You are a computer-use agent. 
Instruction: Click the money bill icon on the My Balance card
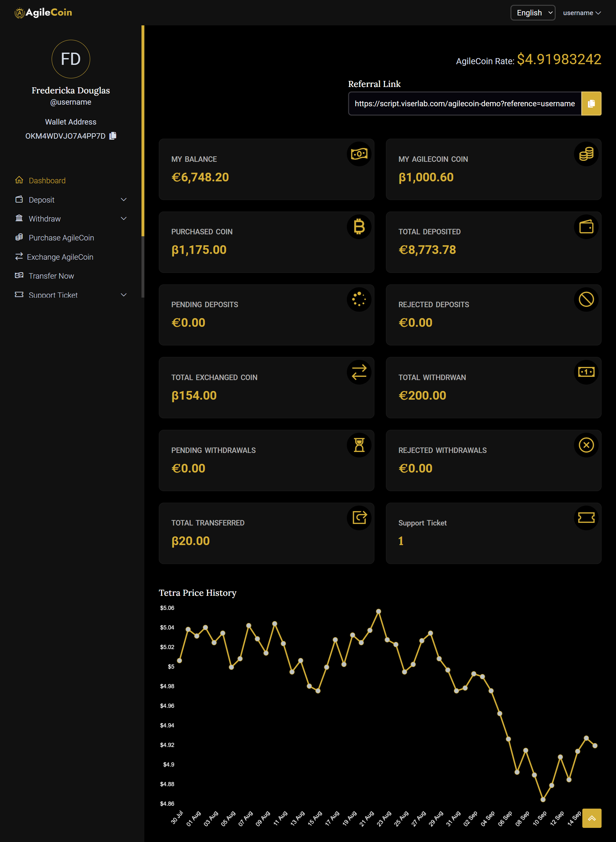pos(359,154)
